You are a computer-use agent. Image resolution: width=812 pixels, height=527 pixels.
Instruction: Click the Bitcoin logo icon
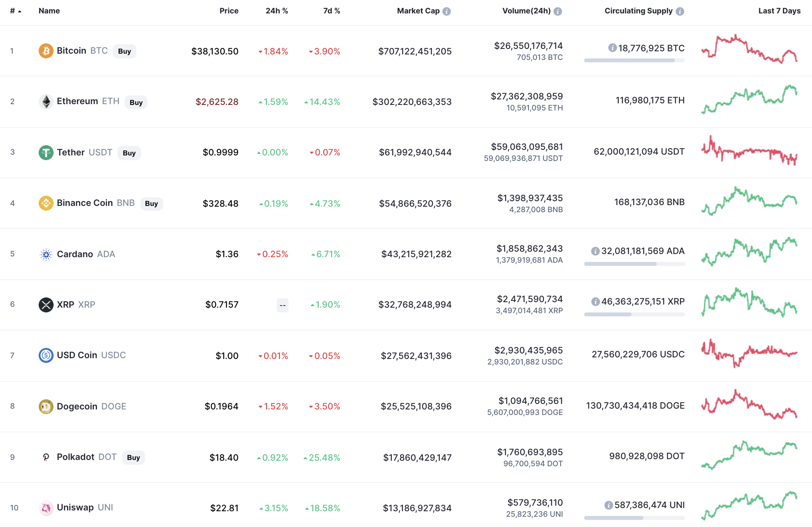46,51
